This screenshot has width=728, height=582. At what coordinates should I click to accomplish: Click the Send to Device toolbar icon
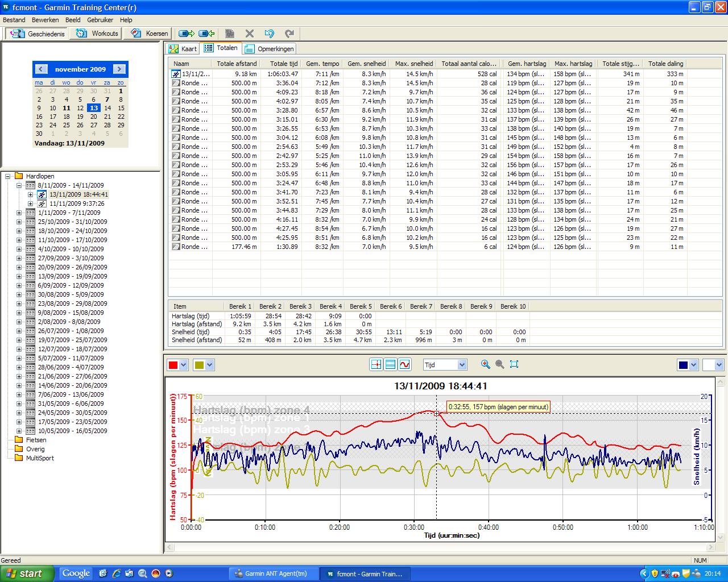(186, 34)
